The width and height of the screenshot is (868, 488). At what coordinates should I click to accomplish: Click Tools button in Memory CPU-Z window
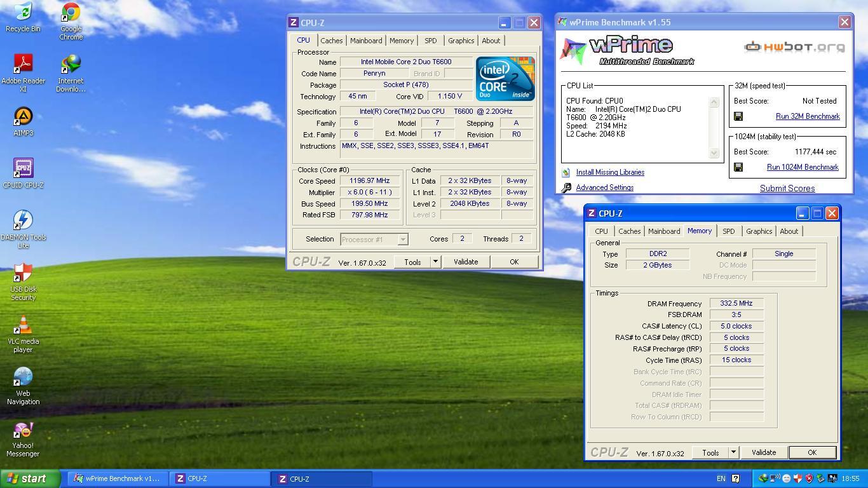[710, 452]
